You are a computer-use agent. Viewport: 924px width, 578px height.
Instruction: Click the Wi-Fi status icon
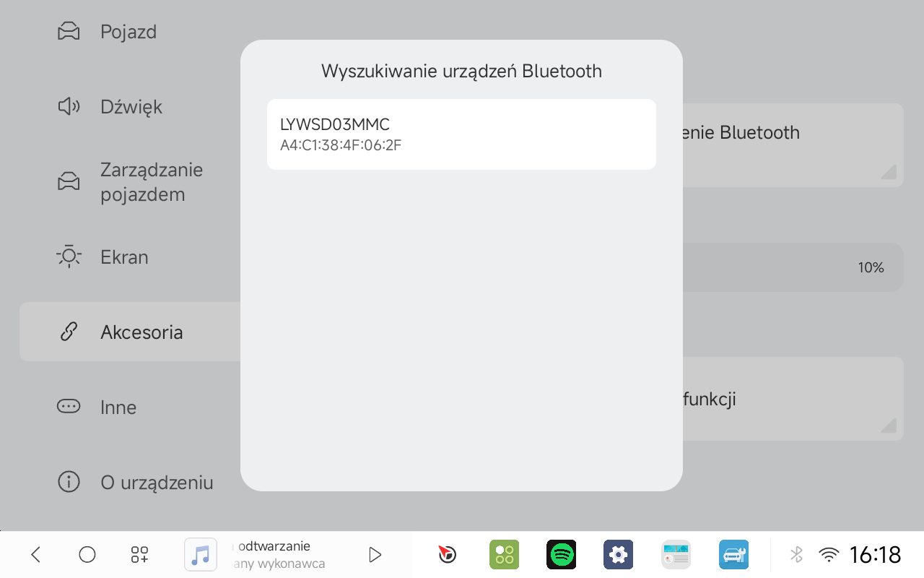(829, 555)
